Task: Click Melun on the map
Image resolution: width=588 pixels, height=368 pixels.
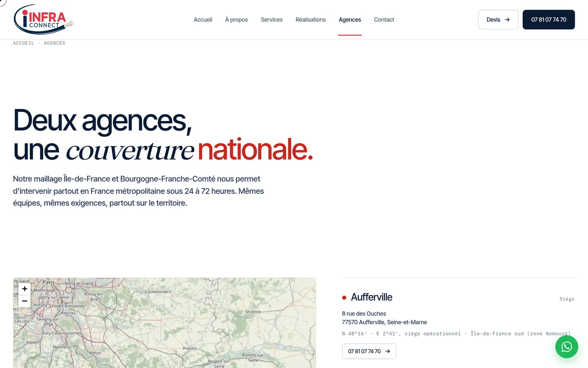Action: pyautogui.click(x=95, y=353)
